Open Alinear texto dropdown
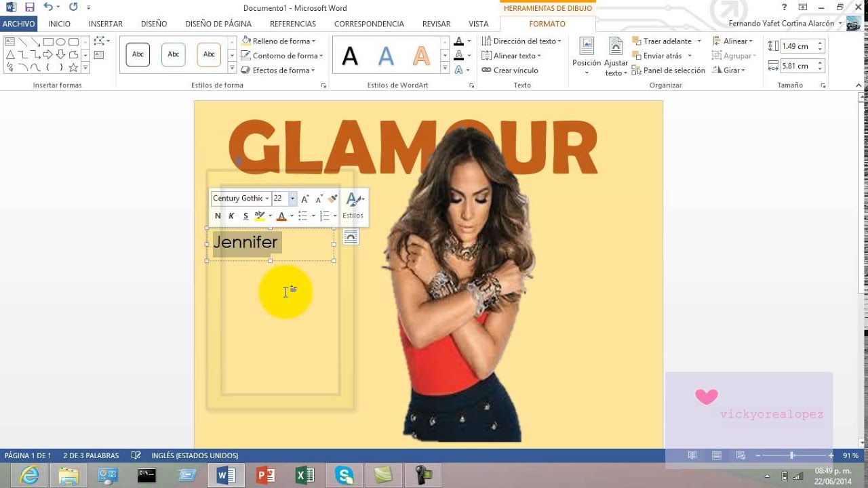The height and width of the screenshot is (488, 868). (x=511, y=56)
